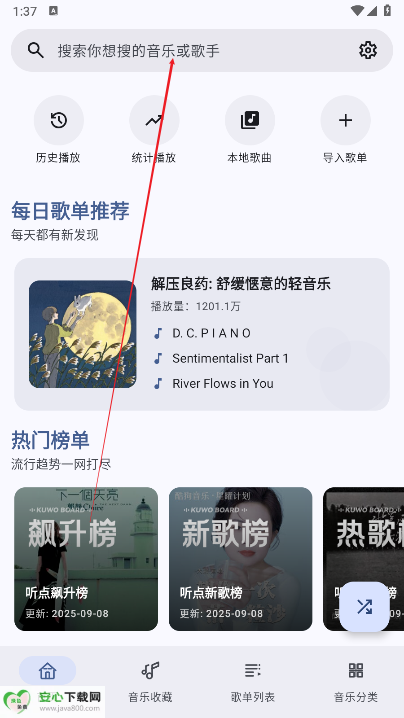This screenshot has height=718, width=404.
Task: Tap the moon playlist cover image
Action: point(82,334)
